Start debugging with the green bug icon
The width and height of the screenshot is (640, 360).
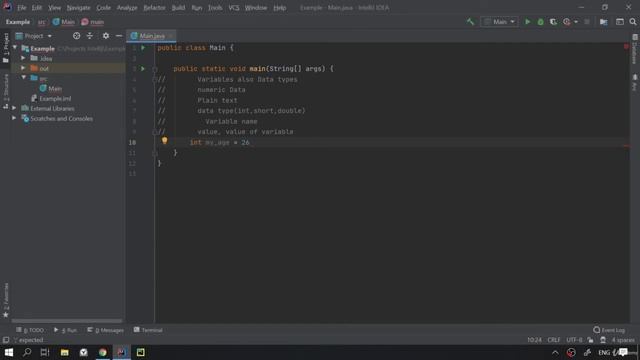(540, 22)
